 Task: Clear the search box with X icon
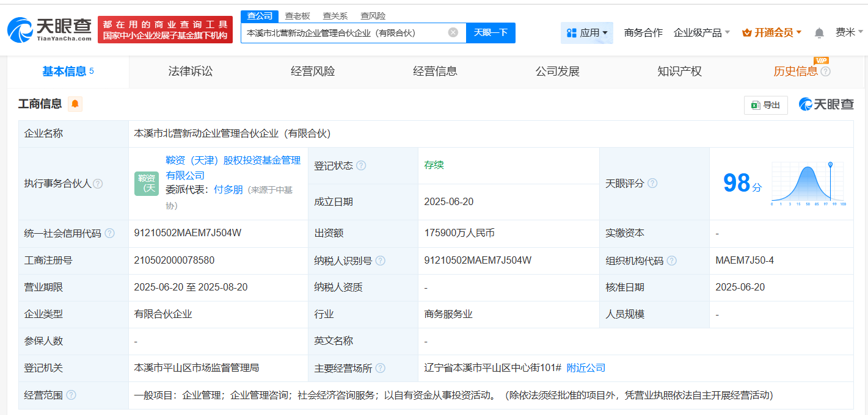pos(453,33)
